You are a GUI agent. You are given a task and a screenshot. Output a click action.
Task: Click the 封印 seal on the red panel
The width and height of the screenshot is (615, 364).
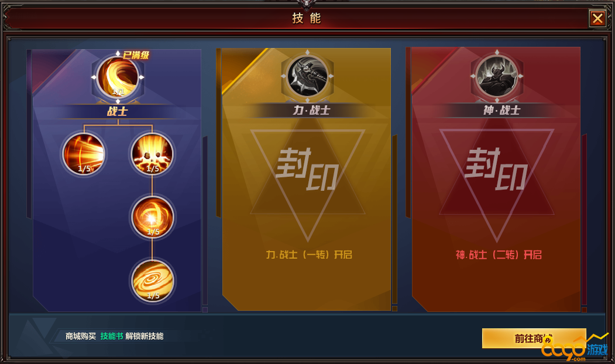(497, 170)
